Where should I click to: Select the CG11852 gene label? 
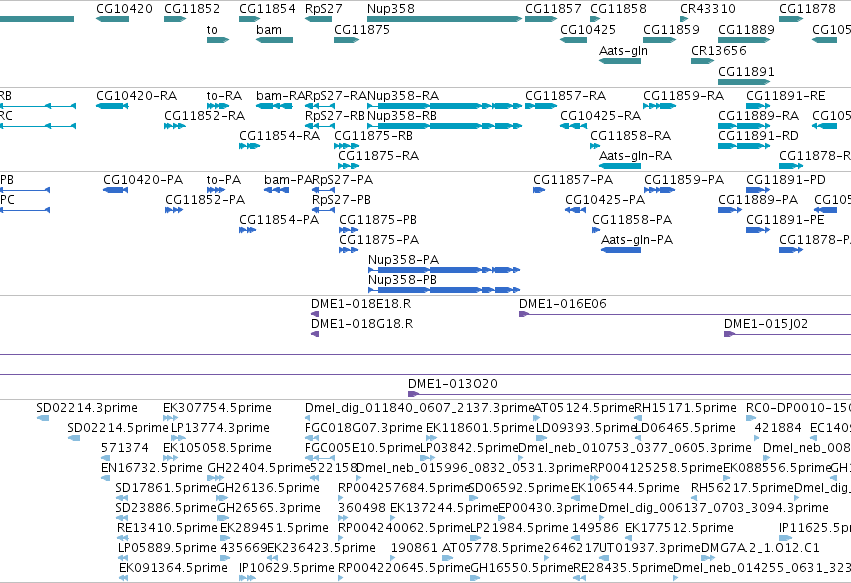point(192,9)
